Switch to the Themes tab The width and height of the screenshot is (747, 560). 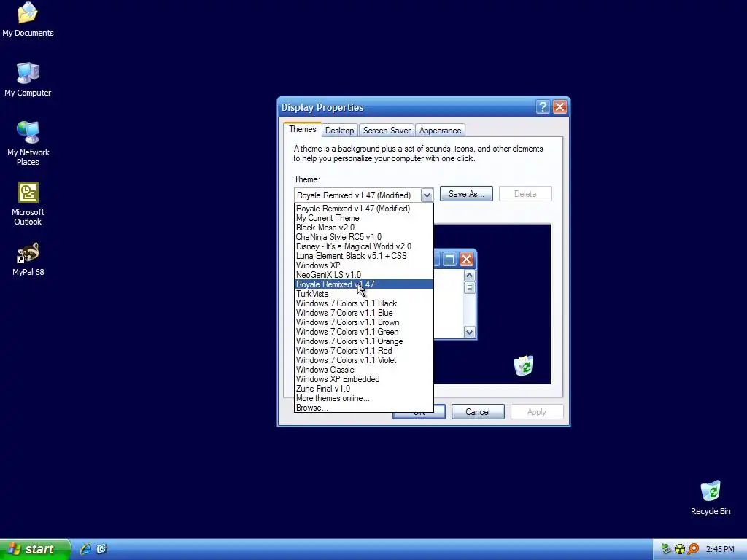pos(303,129)
